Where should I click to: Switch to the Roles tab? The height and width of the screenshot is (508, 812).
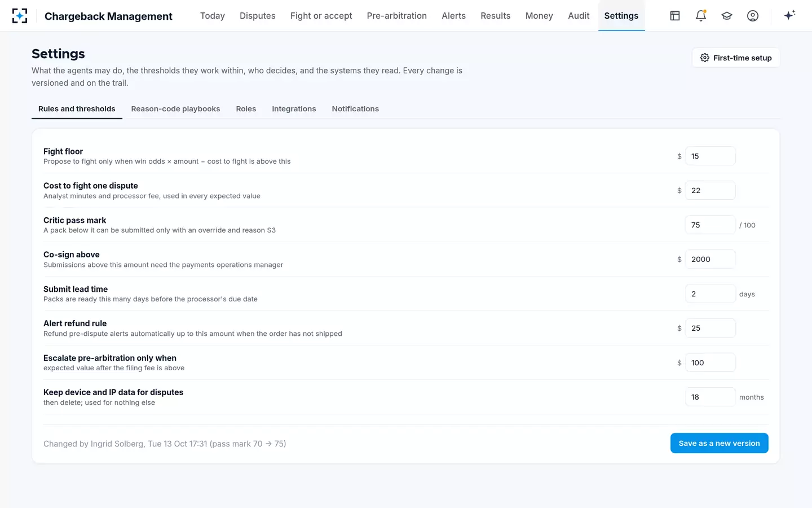click(x=246, y=109)
